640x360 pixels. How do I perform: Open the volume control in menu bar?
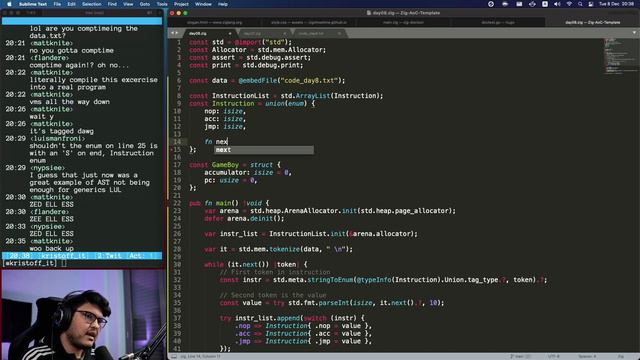point(557,4)
